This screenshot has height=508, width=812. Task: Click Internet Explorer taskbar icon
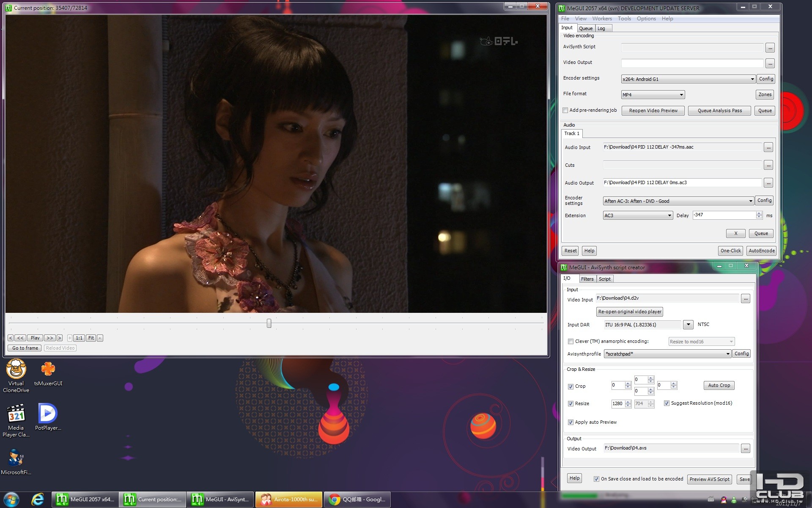tap(38, 500)
